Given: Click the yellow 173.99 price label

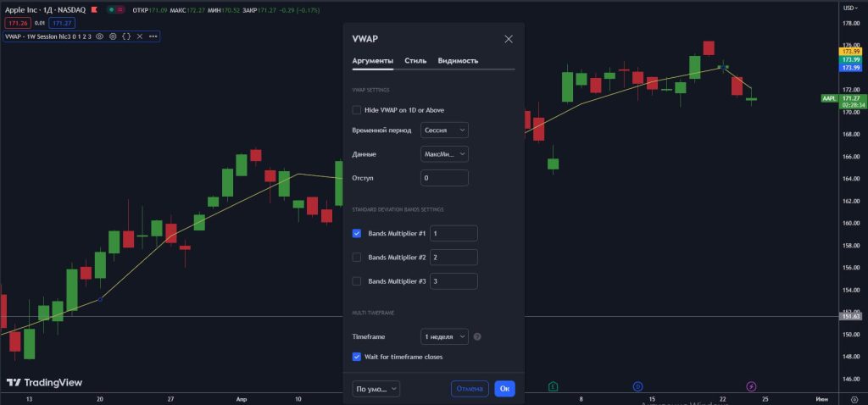Looking at the screenshot, I should 850,52.
